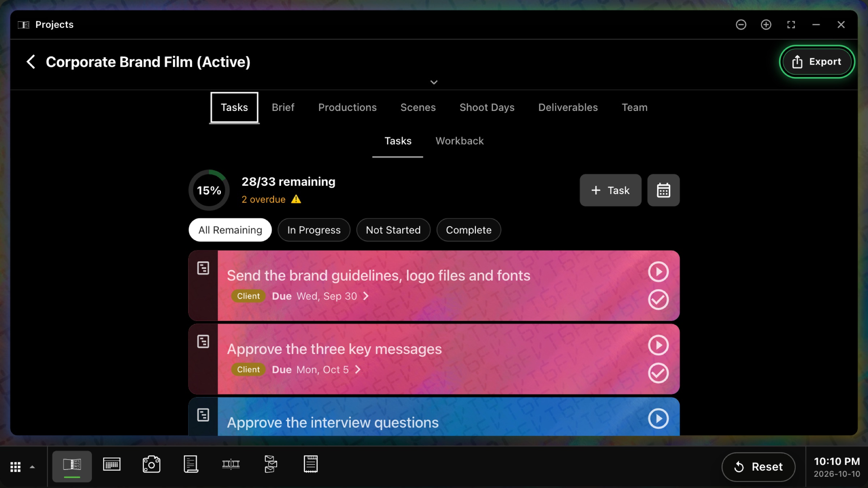Filter tasks by Not Started
The image size is (868, 488).
pyautogui.click(x=393, y=230)
